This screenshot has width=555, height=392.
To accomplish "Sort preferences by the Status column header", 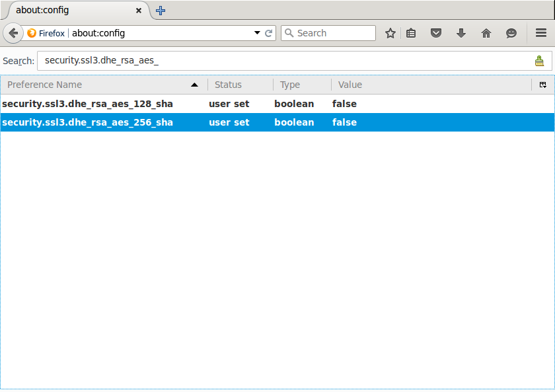I will 228,85.
